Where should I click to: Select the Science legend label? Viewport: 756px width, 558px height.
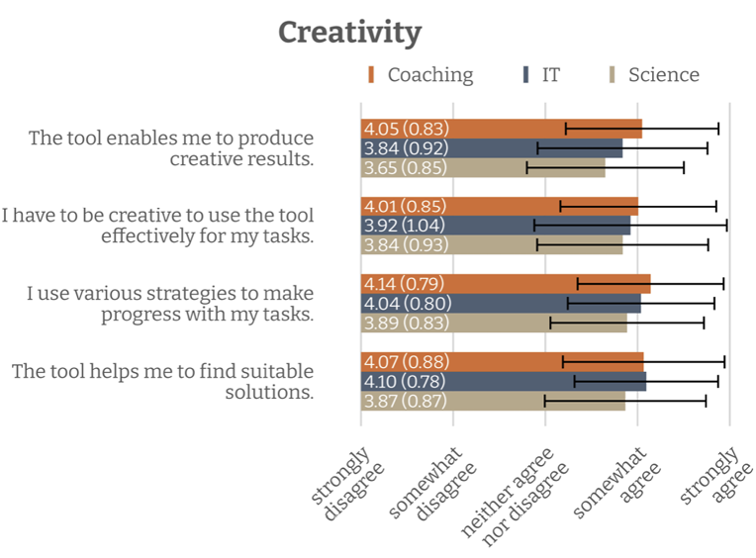tap(663, 75)
